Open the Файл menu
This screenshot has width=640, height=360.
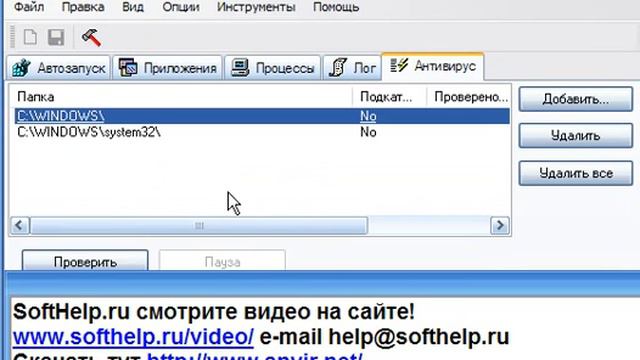click(x=29, y=7)
